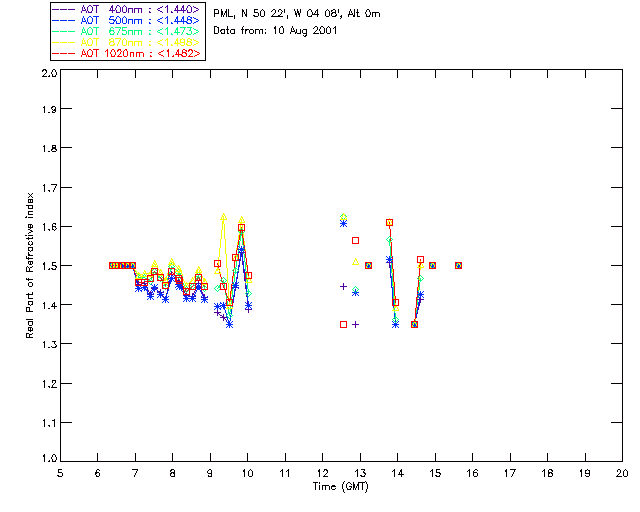The width and height of the screenshot is (640, 512).
Task: Click the red dashed line sample in legend
Action: [x=64, y=53]
